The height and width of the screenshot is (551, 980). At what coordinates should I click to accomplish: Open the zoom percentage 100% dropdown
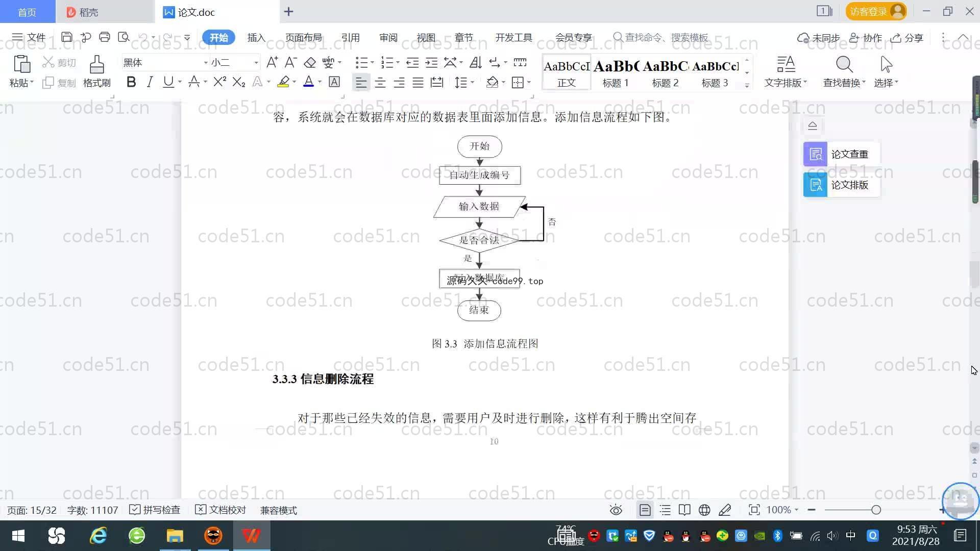782,510
